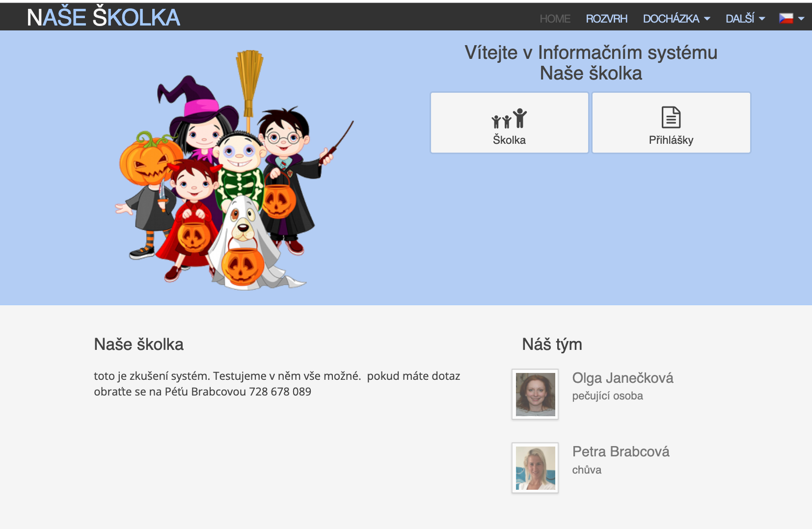Click the document icon above Přihlášky

(671, 117)
